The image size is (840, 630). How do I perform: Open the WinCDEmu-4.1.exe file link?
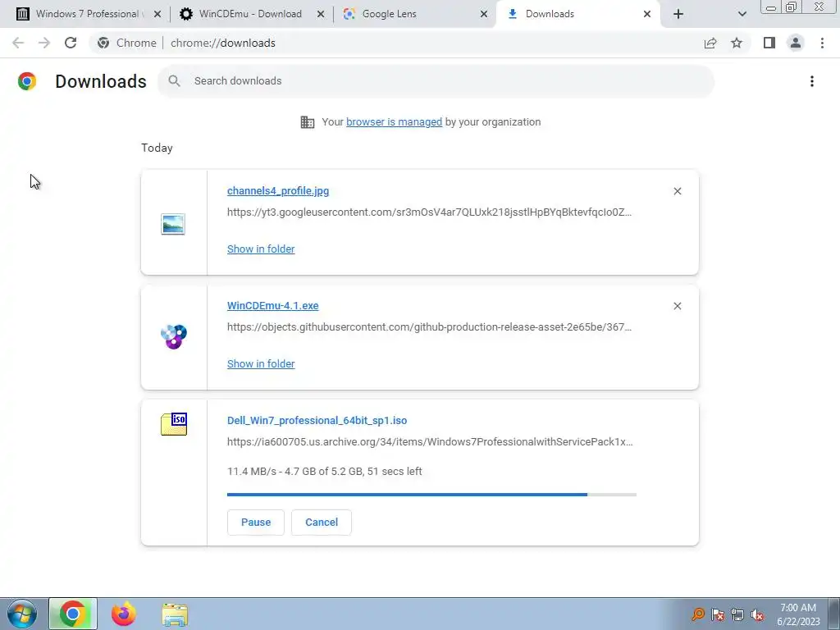click(x=272, y=305)
